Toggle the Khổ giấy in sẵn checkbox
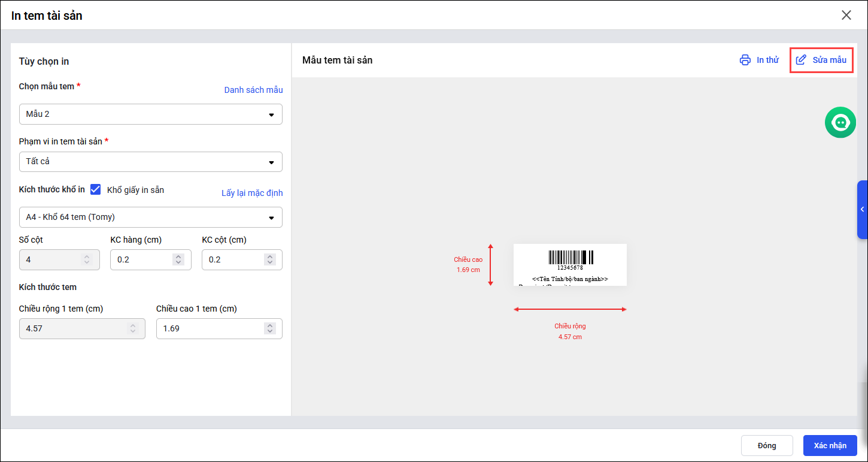Image resolution: width=868 pixels, height=462 pixels. coord(95,189)
